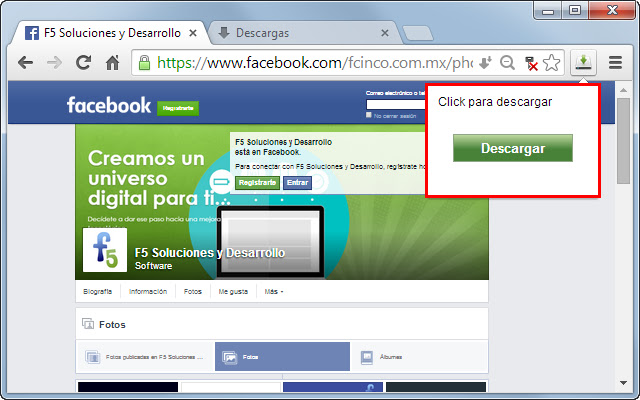Expand the Más dropdown
The image size is (640, 400).
point(273,291)
